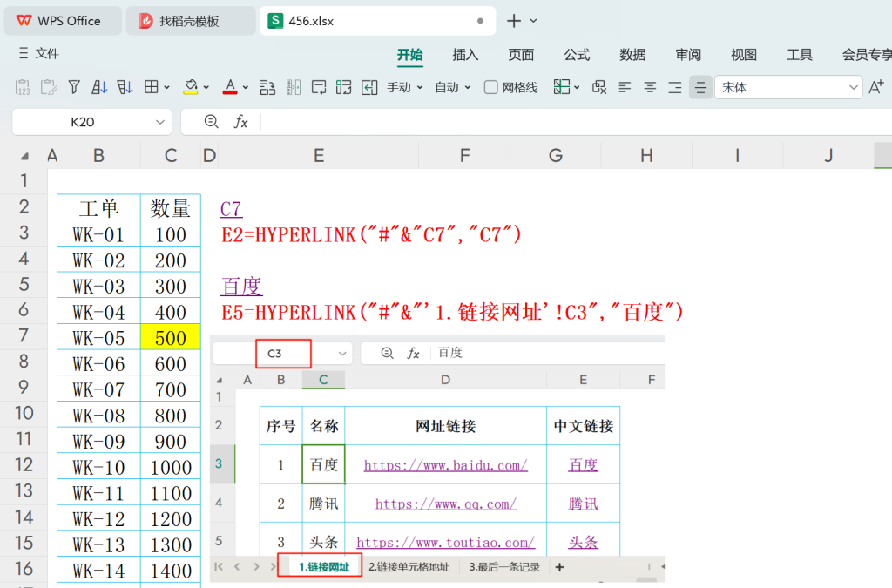Open the 插入 ribbon tab
The height and width of the screenshot is (588, 892).
click(x=465, y=55)
